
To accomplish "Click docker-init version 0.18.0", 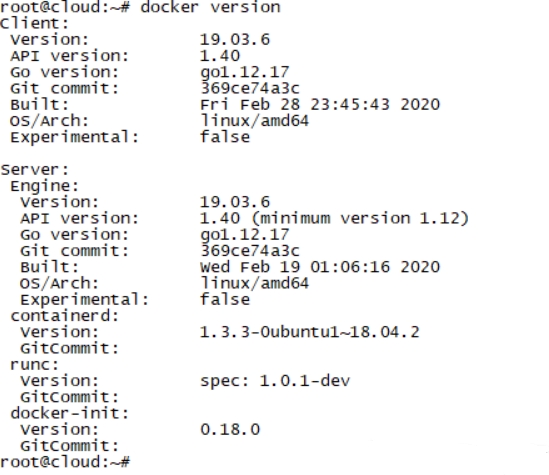I will pyautogui.click(x=230, y=429).
